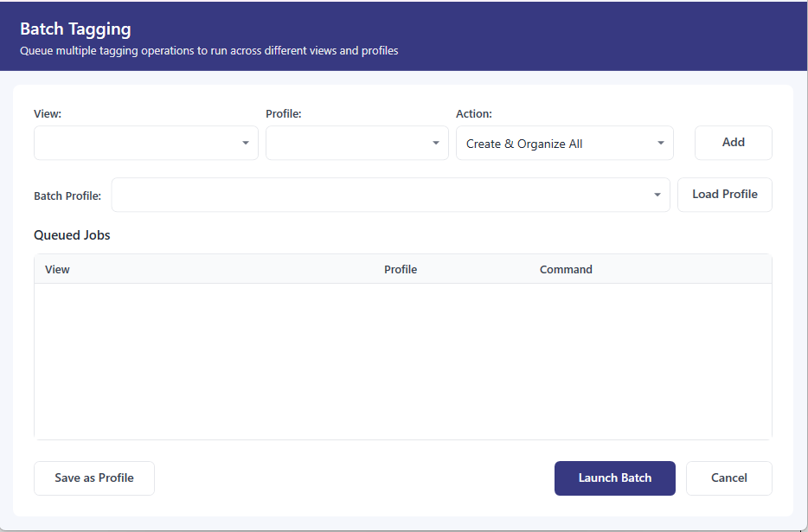Expand the Action dropdown via its arrow

[662, 142]
